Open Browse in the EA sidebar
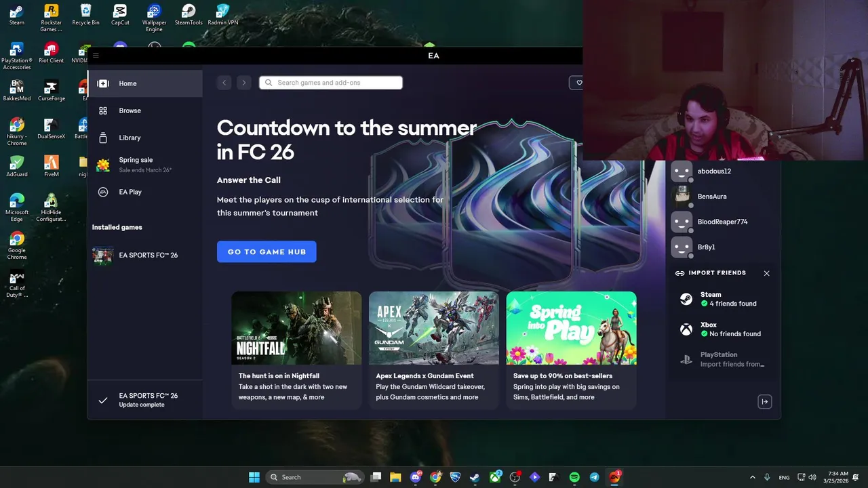The width and height of the screenshot is (868, 488). [x=145, y=110]
